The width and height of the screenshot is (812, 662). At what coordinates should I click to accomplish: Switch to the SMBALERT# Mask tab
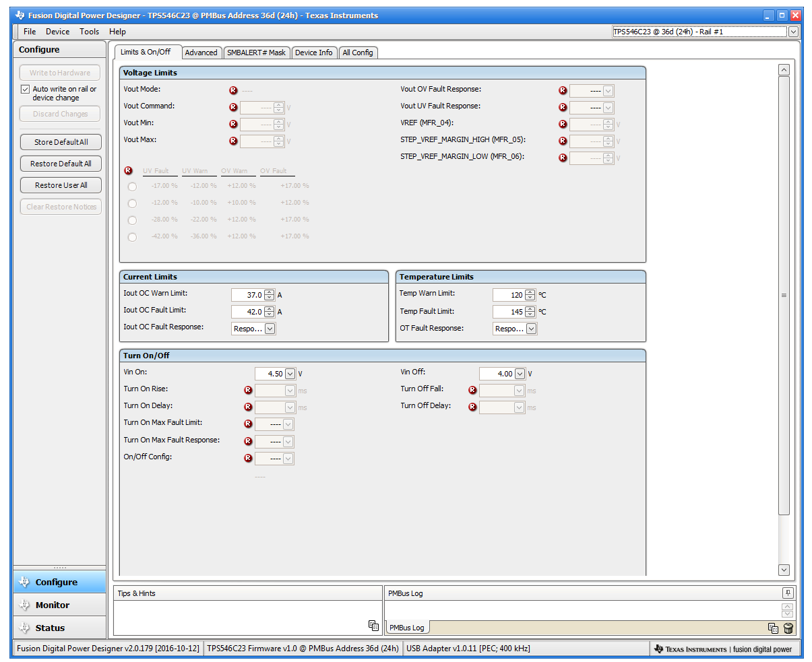pos(256,53)
